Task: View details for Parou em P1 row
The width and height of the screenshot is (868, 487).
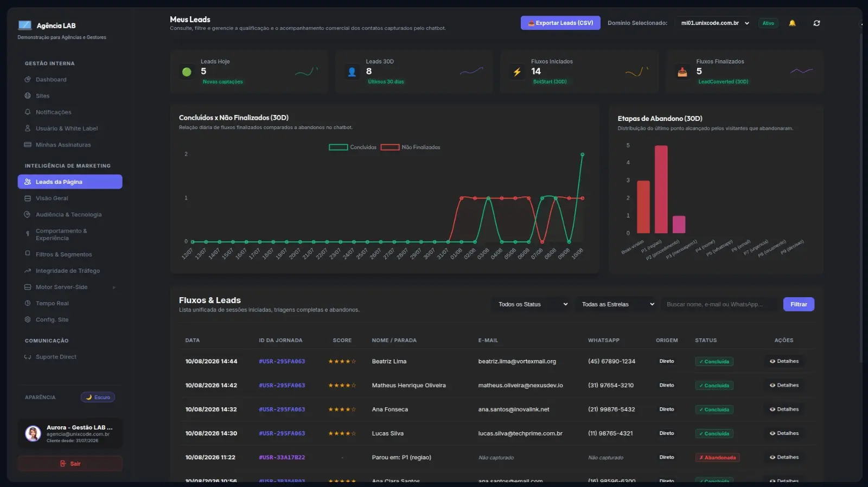Action: (784, 457)
